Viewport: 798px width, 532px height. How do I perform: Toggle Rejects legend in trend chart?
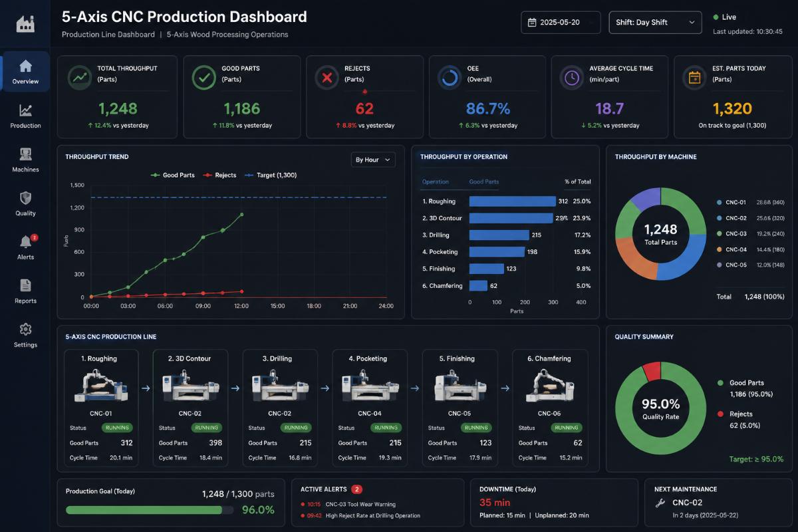click(x=220, y=175)
